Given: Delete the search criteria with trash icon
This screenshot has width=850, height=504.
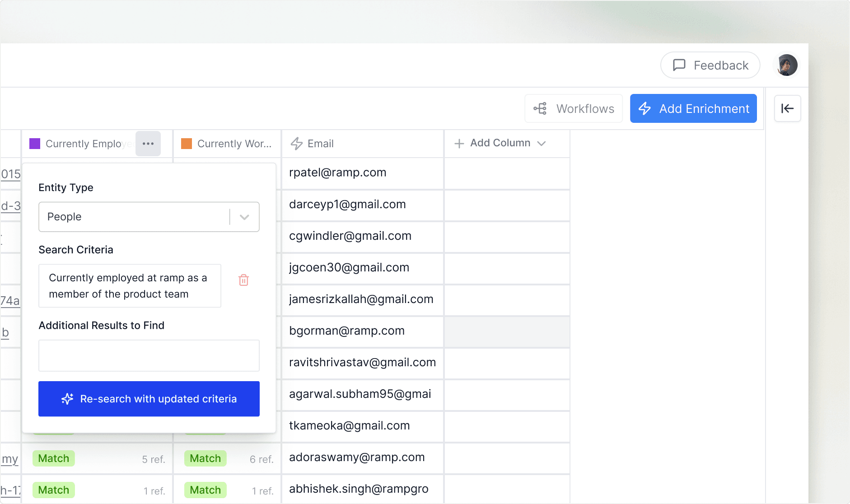Looking at the screenshot, I should [243, 280].
